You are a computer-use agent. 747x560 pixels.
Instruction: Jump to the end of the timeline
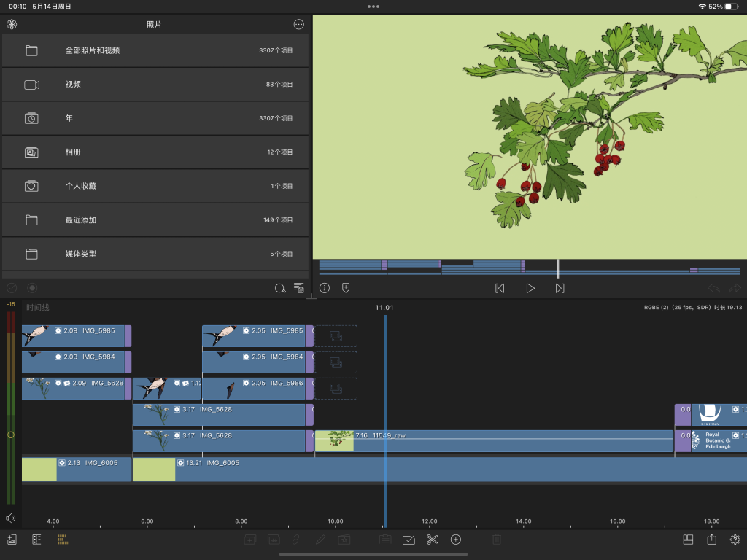coord(560,288)
